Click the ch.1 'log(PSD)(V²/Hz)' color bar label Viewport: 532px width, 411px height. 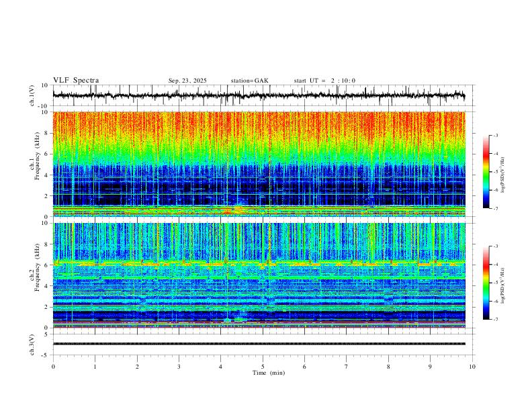(503, 175)
